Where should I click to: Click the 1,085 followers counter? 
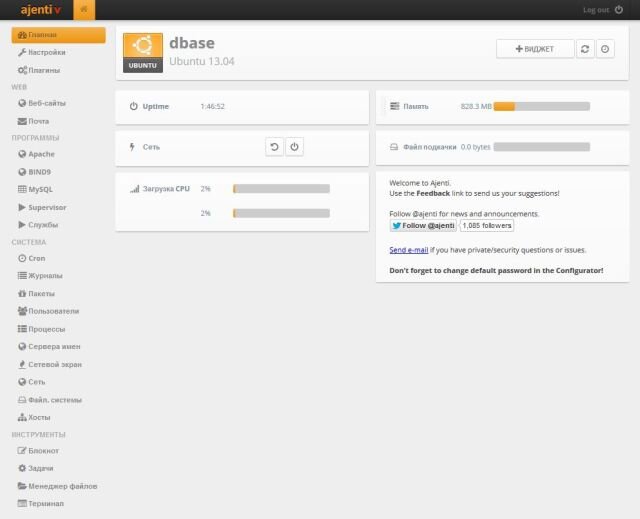tap(487, 226)
